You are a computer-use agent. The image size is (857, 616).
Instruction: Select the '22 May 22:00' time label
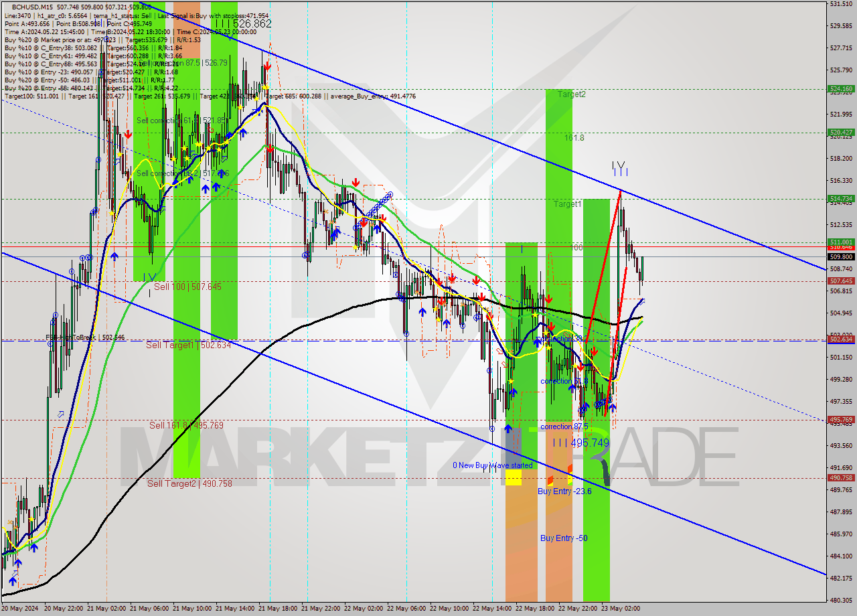[x=578, y=609]
